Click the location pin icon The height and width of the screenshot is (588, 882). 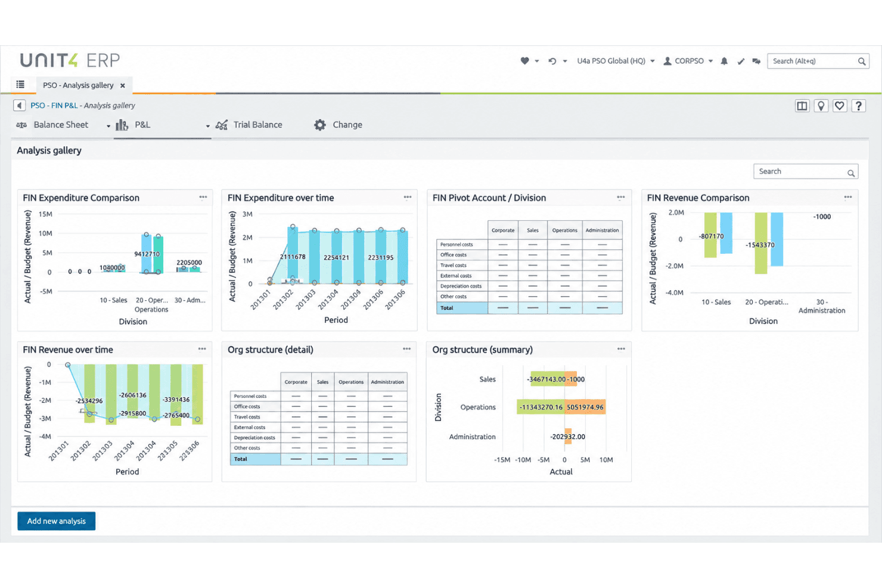[x=821, y=106]
